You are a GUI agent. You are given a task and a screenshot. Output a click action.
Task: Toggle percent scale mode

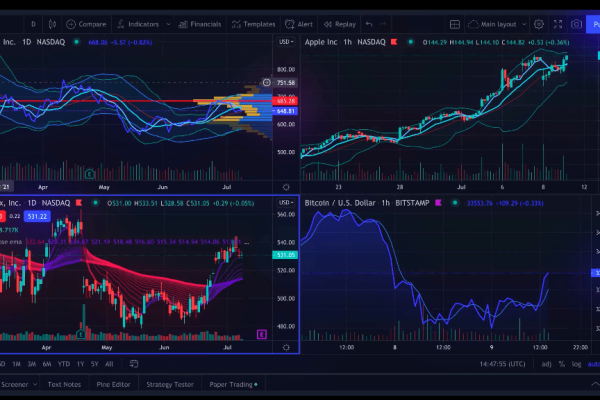click(x=563, y=364)
